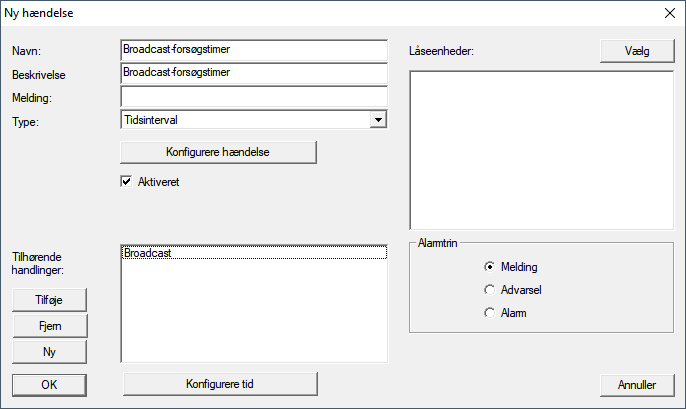Set Alarmtrin to Alarm

coord(489,313)
